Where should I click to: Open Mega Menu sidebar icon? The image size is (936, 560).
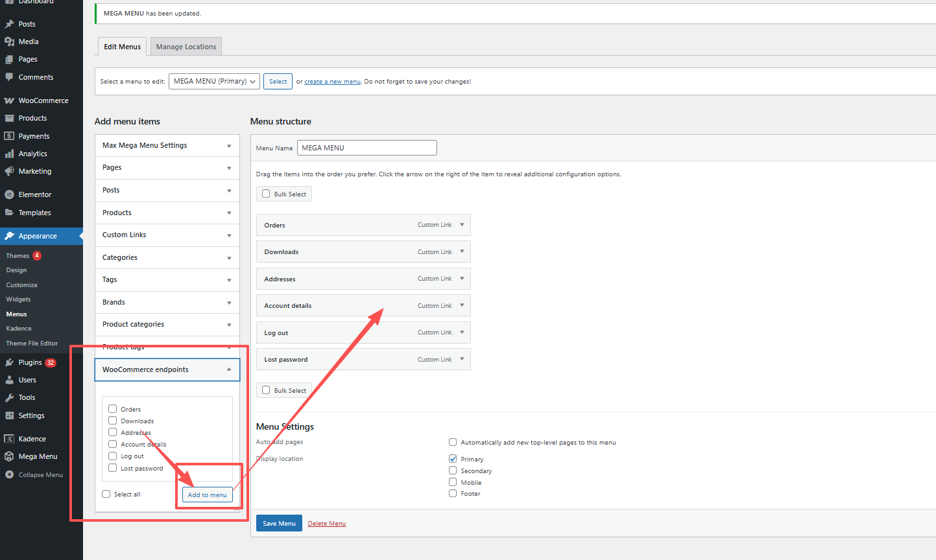9,456
